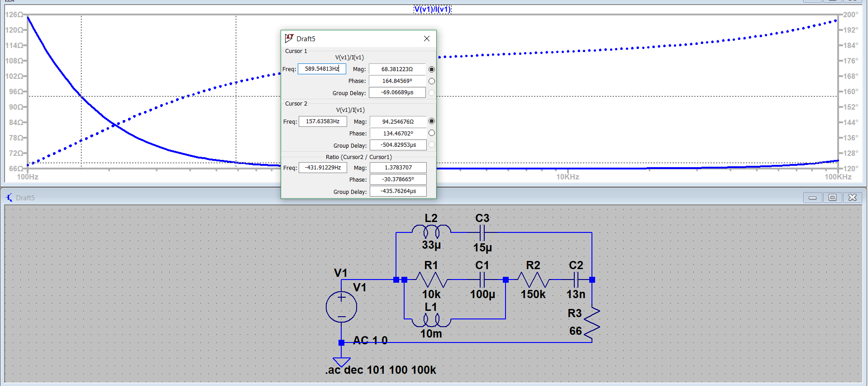Click the 66 value of R3
868x386 pixels.
576,331
